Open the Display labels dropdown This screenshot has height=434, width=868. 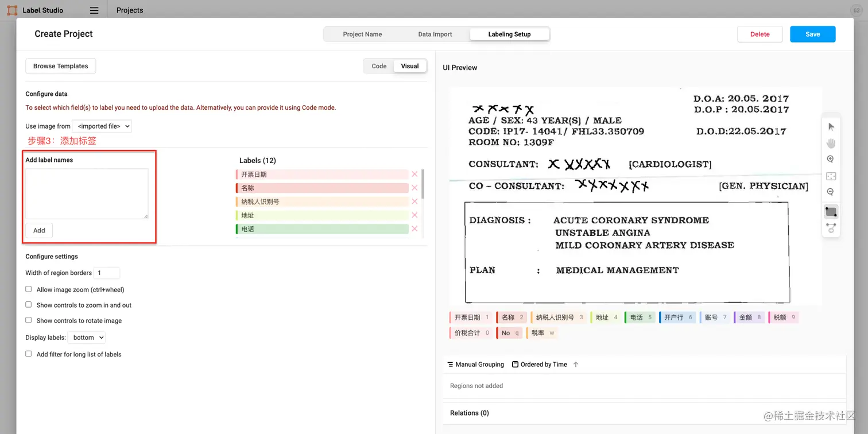coord(86,338)
